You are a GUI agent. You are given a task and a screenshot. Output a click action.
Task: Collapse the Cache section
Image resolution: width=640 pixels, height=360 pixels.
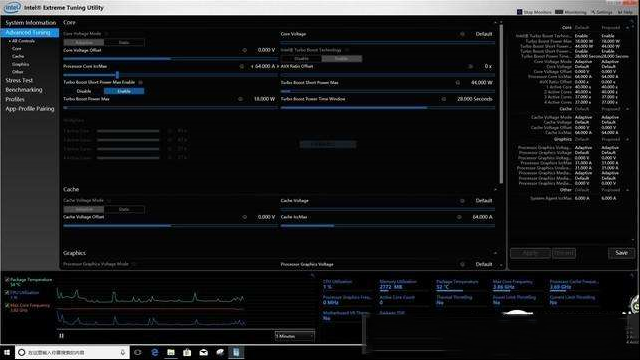(x=496, y=190)
